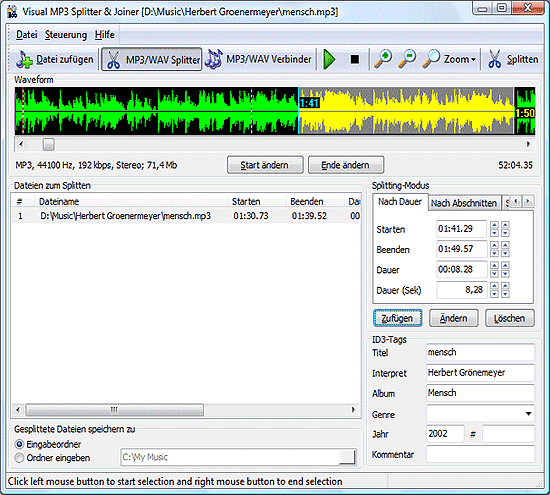550x495 pixels.
Task: Open the Datei menu
Action: 27,35
